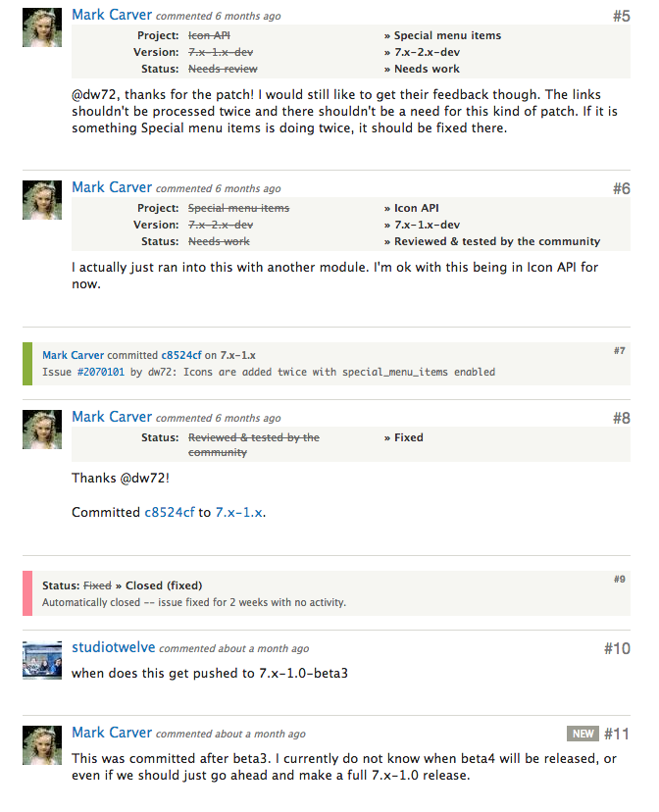Viewport: 659px width, 812px height.
Task: Visit the studiotwelve user profile link
Action: [x=114, y=647]
